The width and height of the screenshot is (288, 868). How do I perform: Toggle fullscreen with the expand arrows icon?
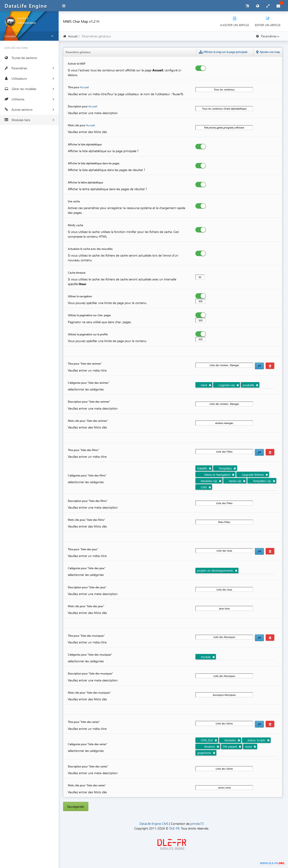click(x=268, y=6)
